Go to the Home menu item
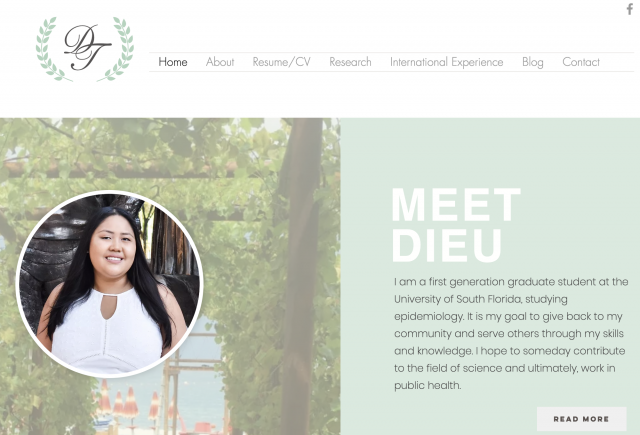640x435 pixels. pyautogui.click(x=173, y=62)
